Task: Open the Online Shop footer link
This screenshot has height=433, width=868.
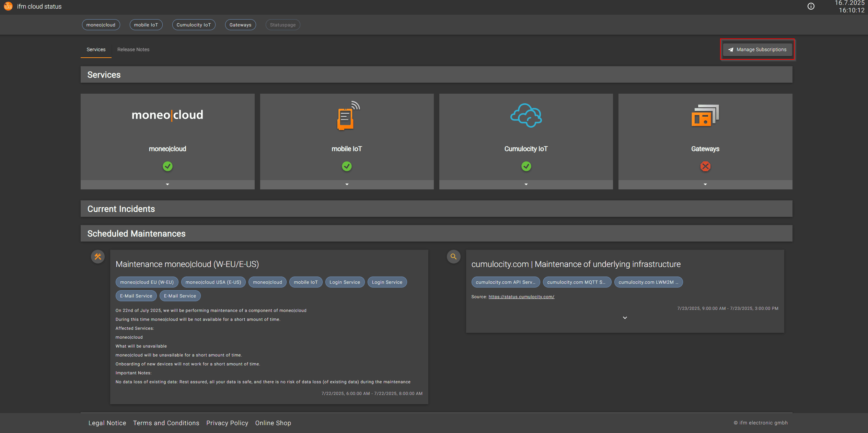Action: [x=273, y=423]
